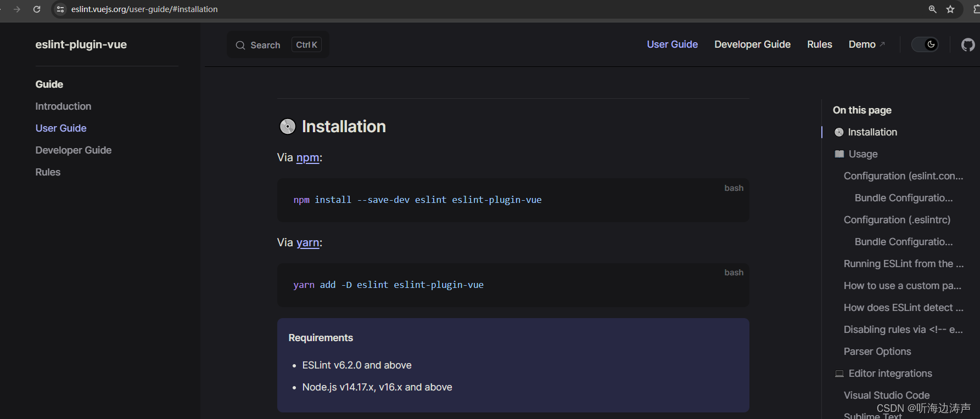The width and height of the screenshot is (980, 419).
Task: Follow the npm hyperlink
Action: pyautogui.click(x=308, y=158)
